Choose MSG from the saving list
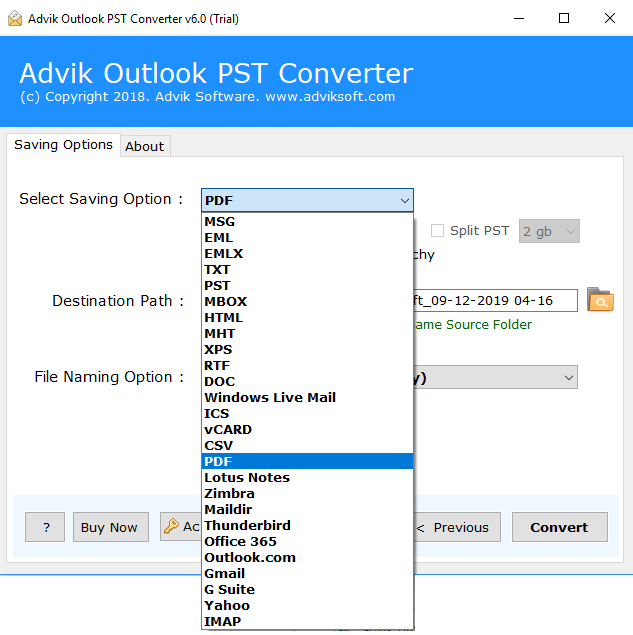This screenshot has height=635, width=633. (307, 222)
